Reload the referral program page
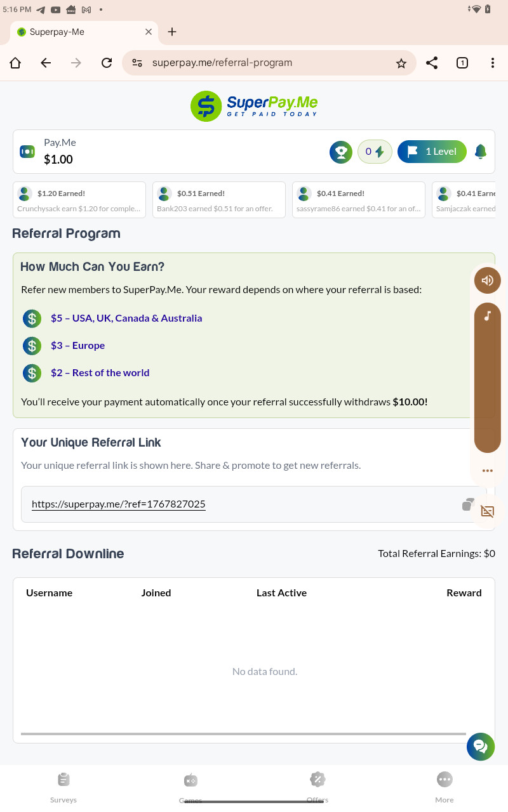This screenshot has height=812, width=508. [x=107, y=63]
